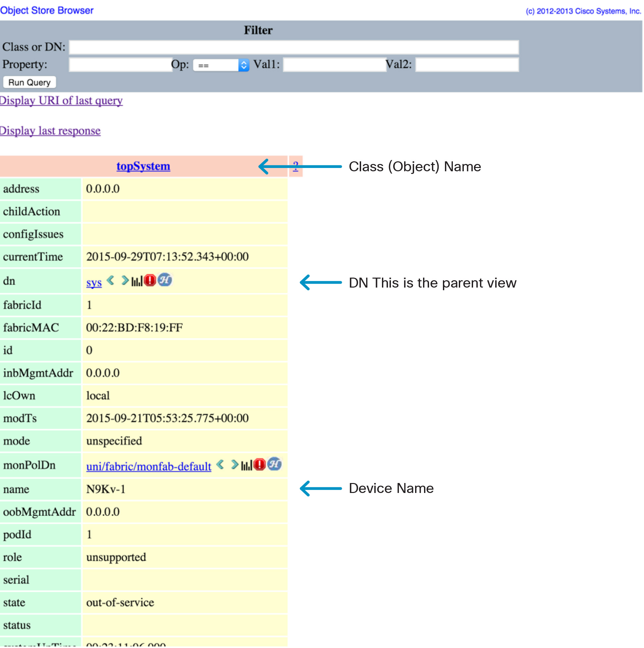The height and width of the screenshot is (648, 644).
Task: Open Display URI of last query link
Action: tap(61, 101)
